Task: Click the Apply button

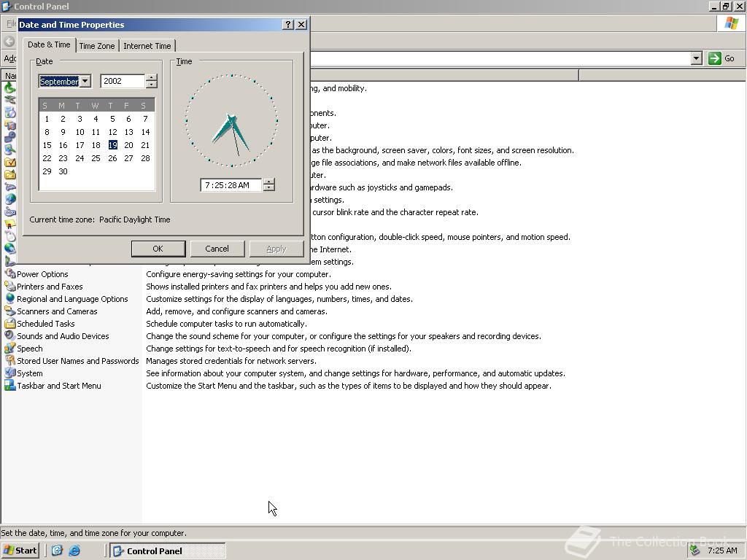Action: (276, 249)
